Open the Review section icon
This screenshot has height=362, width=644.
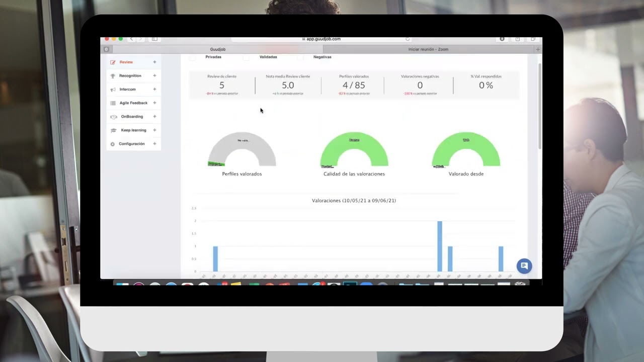point(113,62)
